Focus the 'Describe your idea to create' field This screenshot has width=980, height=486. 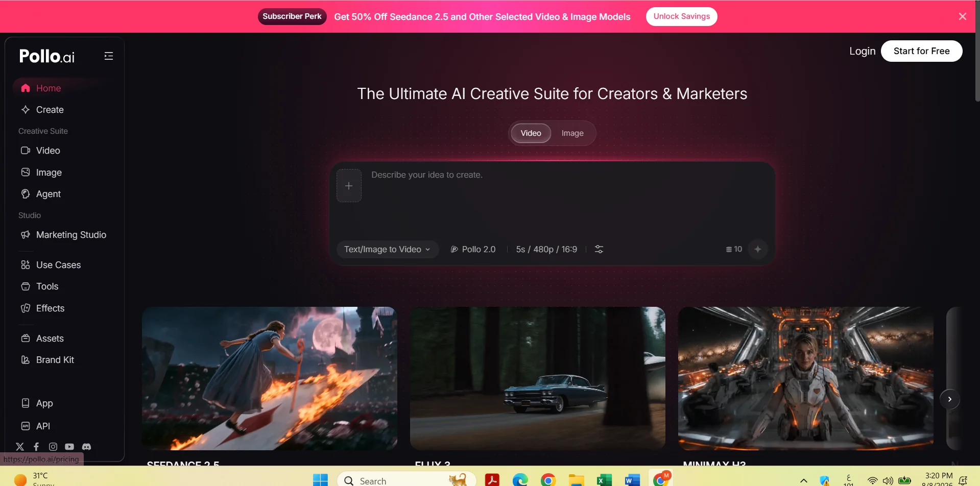567,199
